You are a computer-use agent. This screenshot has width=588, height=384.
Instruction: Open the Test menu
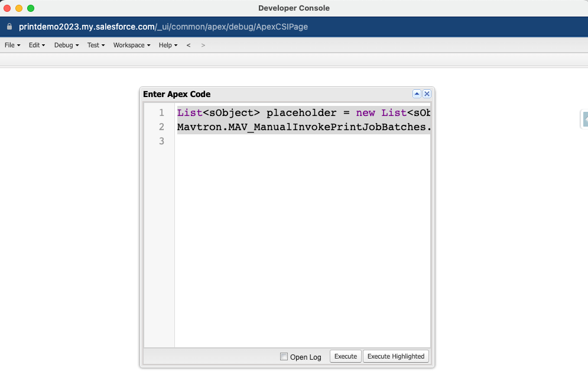click(x=96, y=45)
